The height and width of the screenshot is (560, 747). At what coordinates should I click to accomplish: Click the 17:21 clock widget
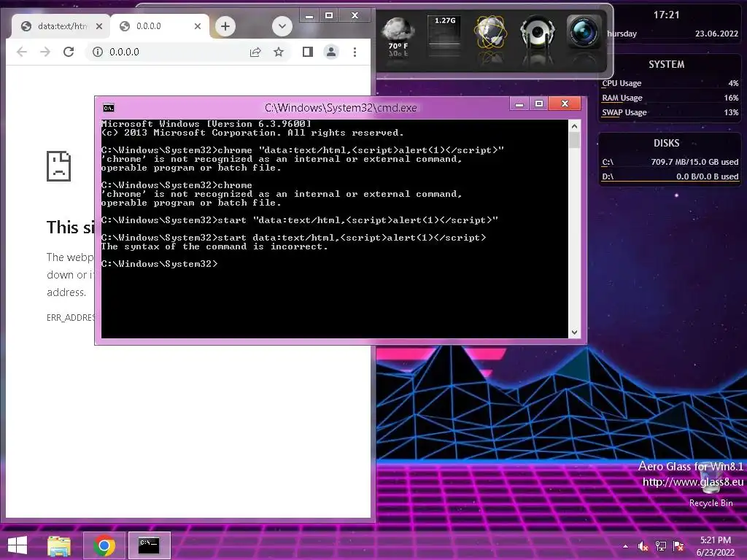[666, 15]
